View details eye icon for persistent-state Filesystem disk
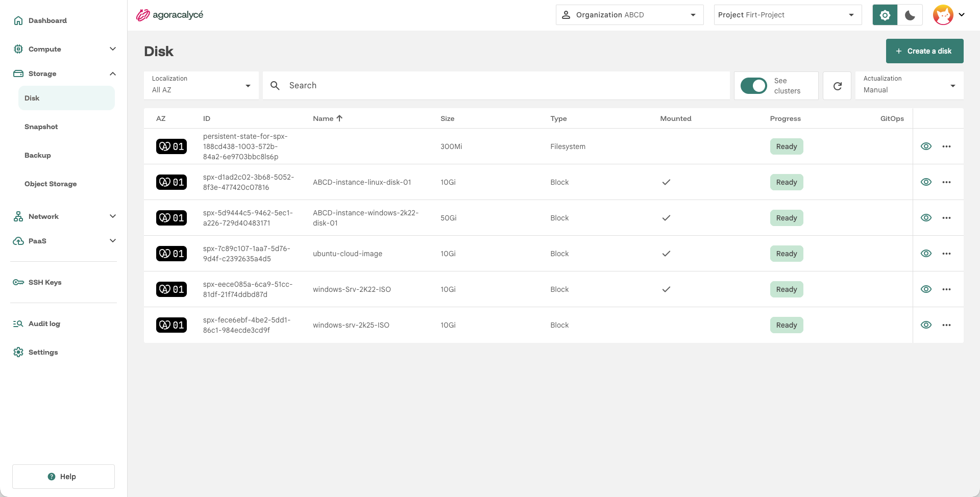 926,146
